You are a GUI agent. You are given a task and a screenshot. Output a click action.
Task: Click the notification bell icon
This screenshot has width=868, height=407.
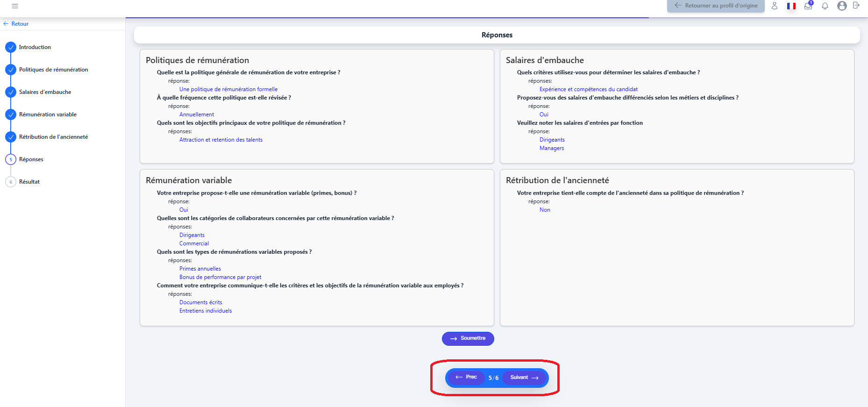click(x=825, y=6)
